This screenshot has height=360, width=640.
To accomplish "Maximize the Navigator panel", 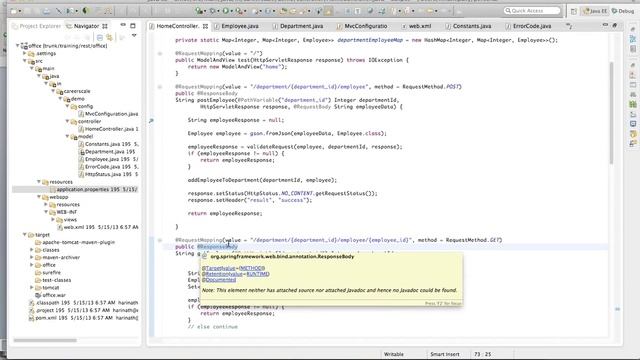I will click(x=133, y=25).
